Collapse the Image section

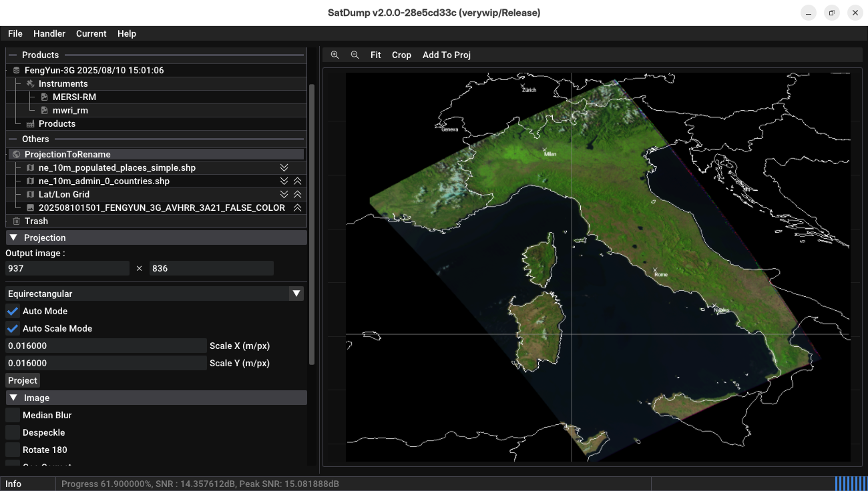tap(13, 398)
